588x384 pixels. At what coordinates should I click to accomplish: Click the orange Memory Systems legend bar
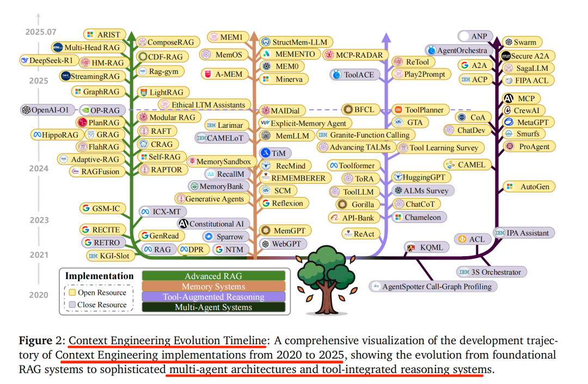point(213,286)
